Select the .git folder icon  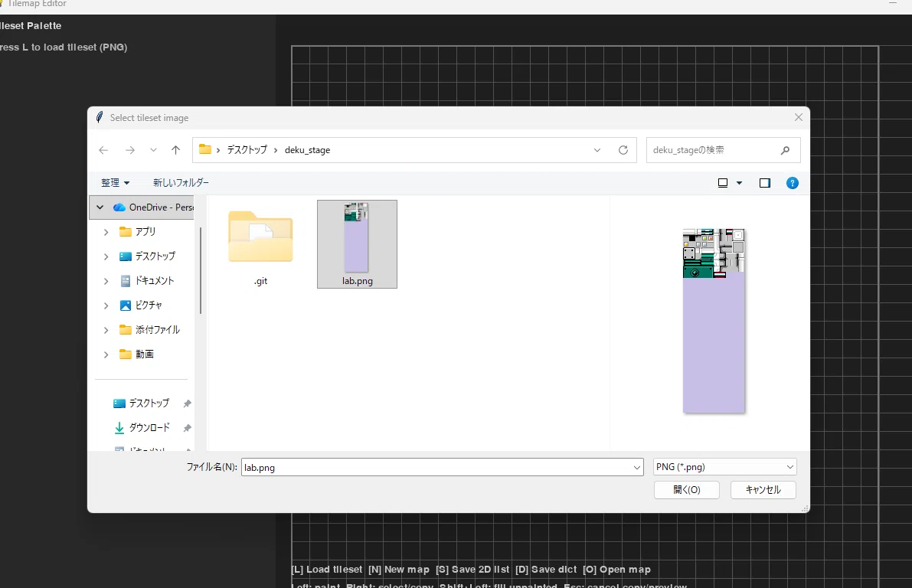260,236
